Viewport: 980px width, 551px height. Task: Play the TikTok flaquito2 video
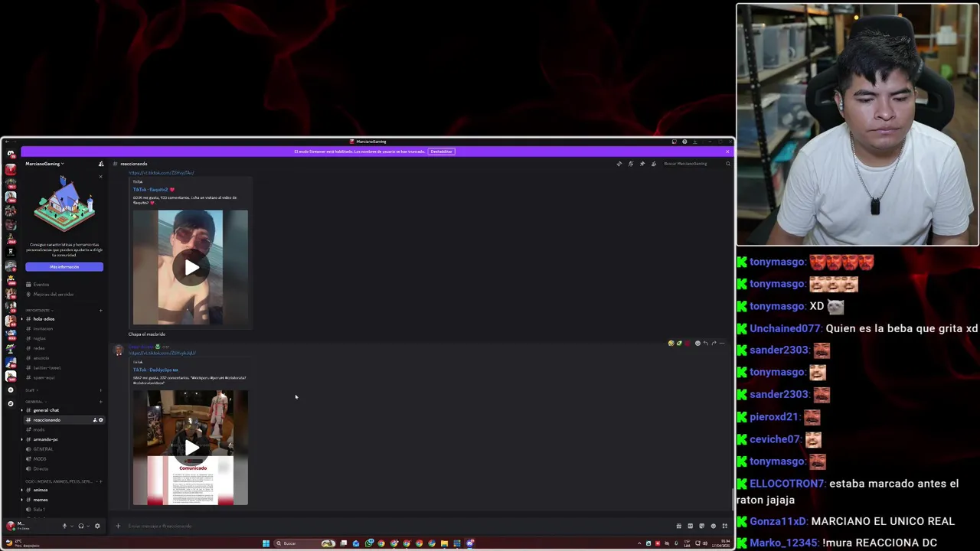191,268
